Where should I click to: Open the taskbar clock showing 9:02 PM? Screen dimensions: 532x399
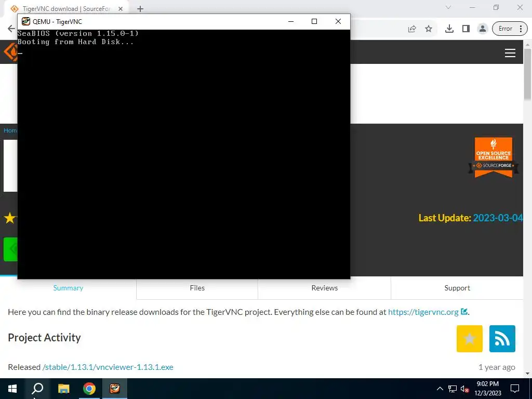487,389
